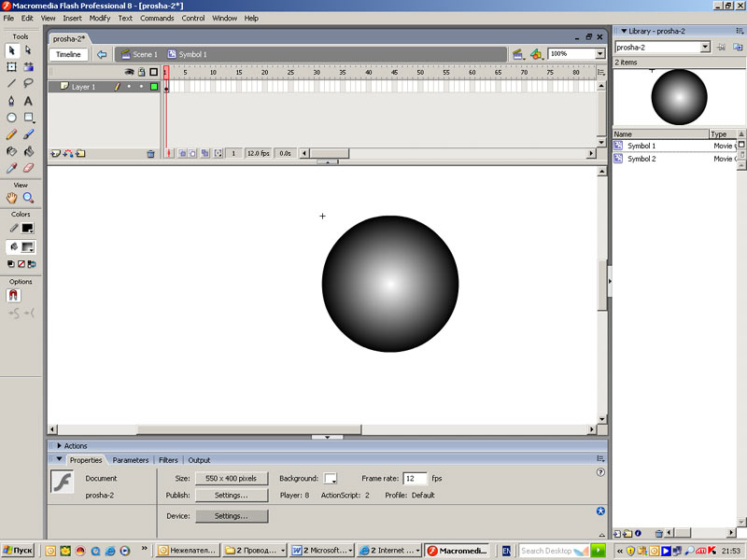Click the Publish Settings button
Image resolution: width=747 pixels, height=560 pixels.
(231, 496)
